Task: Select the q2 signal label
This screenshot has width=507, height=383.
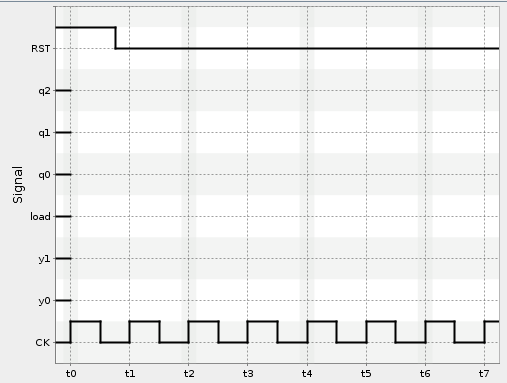Action: pos(44,91)
